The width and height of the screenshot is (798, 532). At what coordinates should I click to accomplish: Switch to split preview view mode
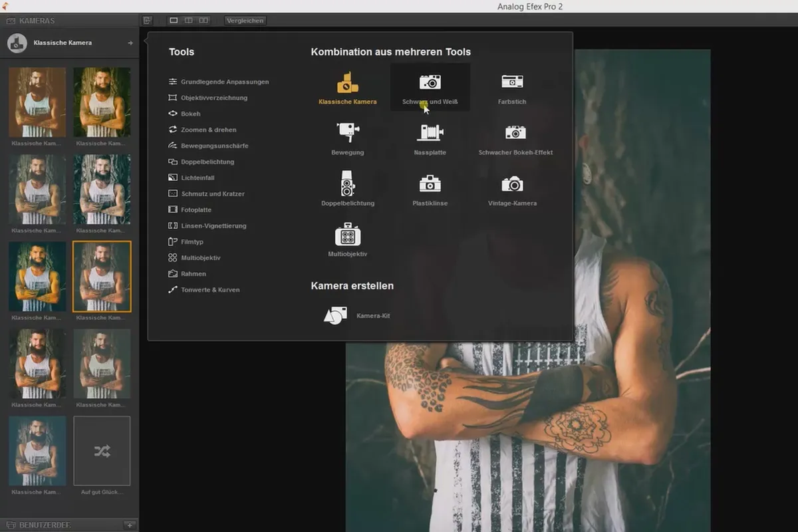[189, 21]
